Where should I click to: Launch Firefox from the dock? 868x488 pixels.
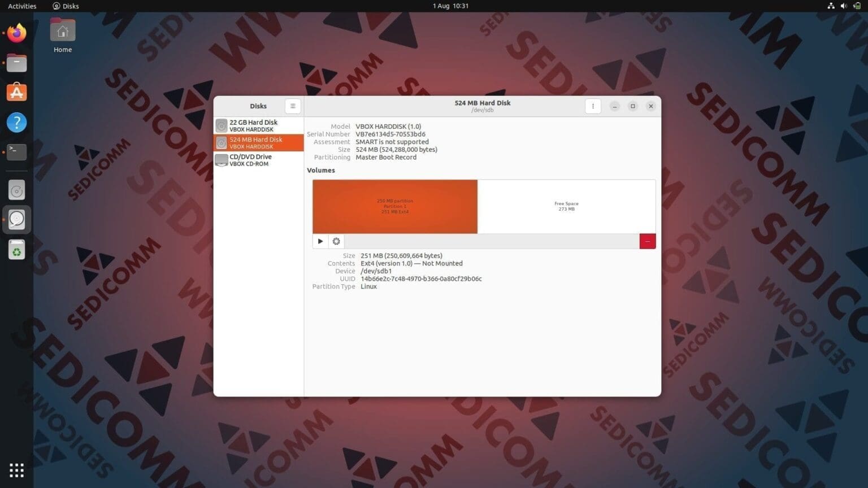click(x=16, y=33)
